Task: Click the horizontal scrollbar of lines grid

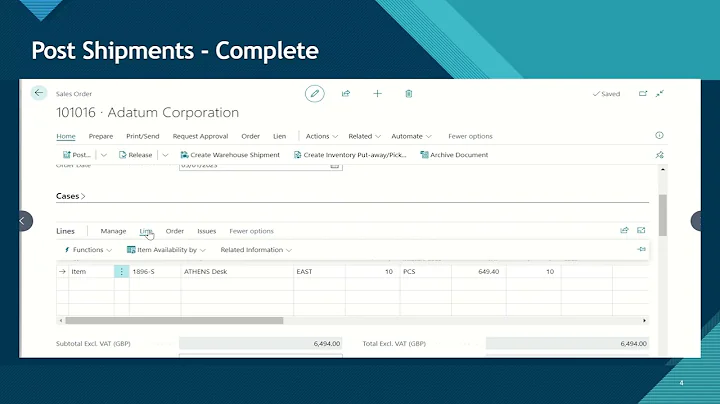Action: (x=174, y=320)
